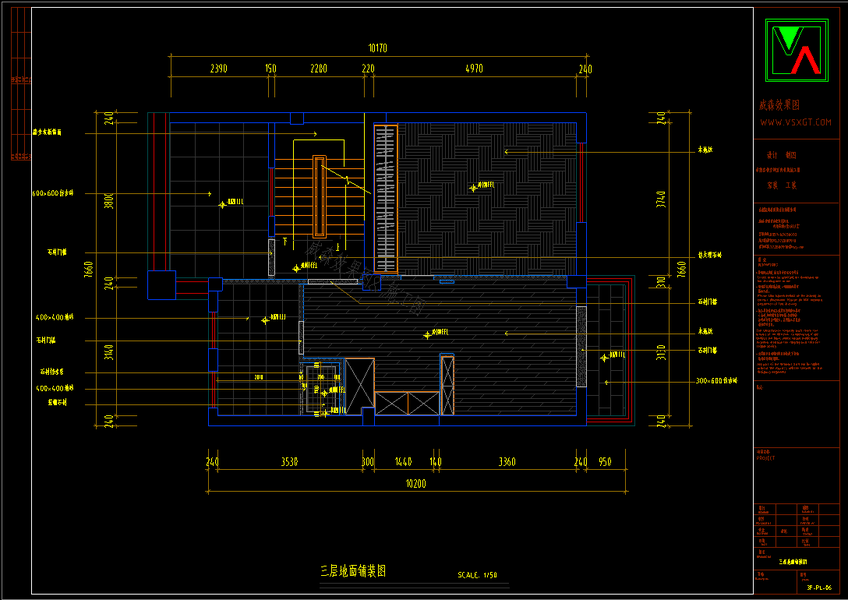Select the vertical 310 dimension

click(661, 282)
